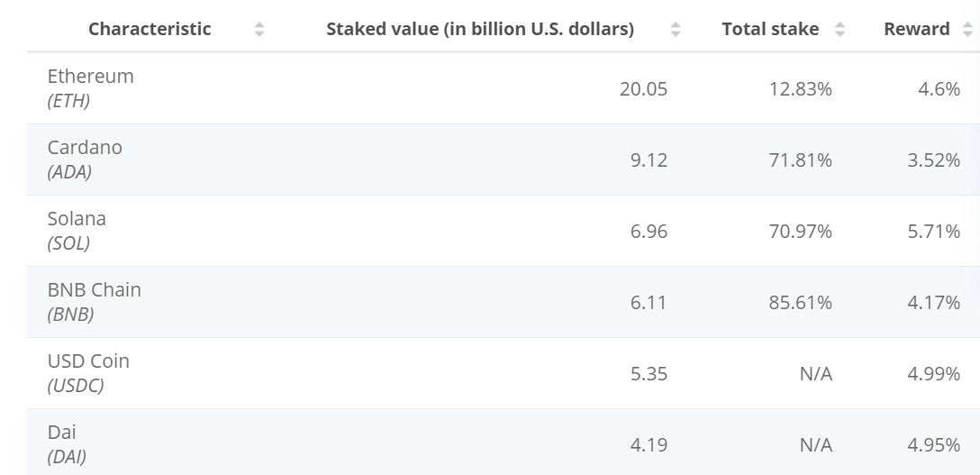Sort table by Characteristic column arrows

point(259,30)
